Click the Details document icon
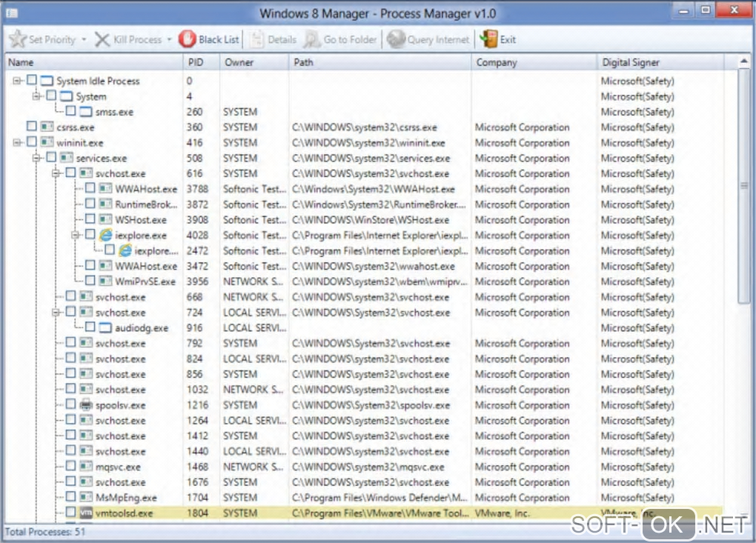Screen dimensions: 756x543 pos(256,39)
